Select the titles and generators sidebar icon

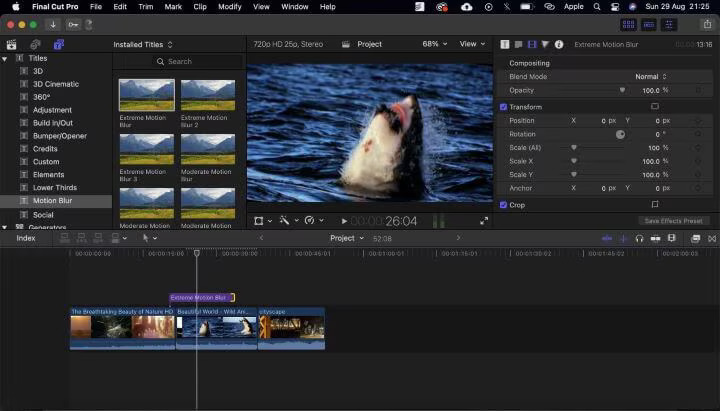pos(59,45)
